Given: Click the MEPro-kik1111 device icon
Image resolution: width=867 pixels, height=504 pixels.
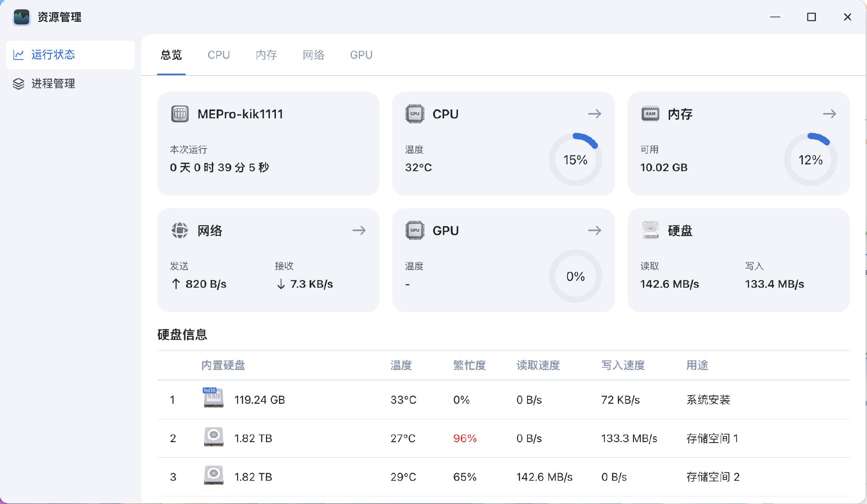Looking at the screenshot, I should 180,114.
